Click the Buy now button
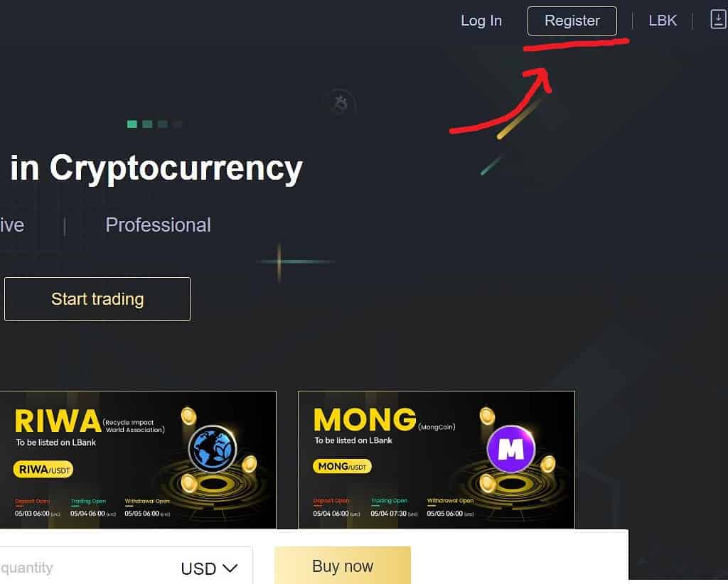728x584 pixels. 343,566
